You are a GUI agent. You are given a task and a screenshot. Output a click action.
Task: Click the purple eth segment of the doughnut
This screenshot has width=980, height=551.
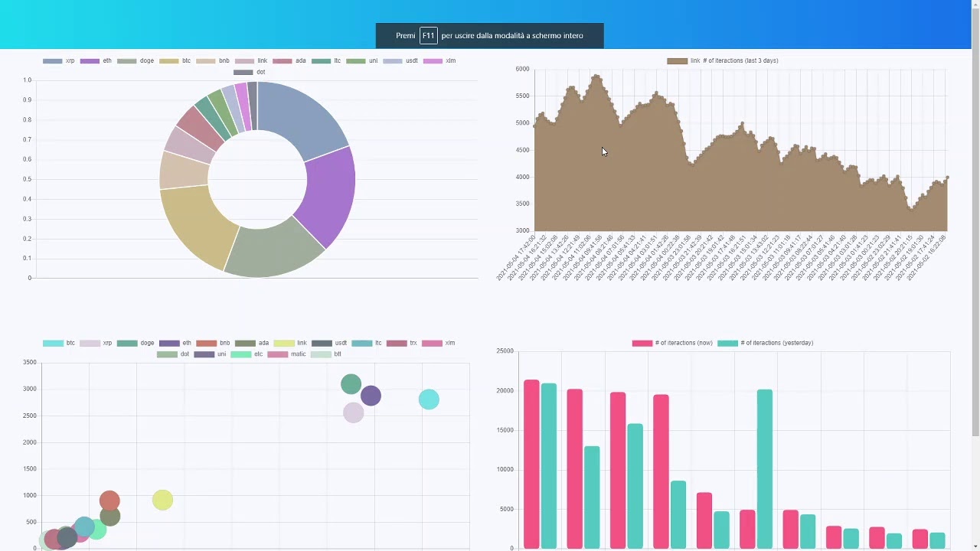pyautogui.click(x=331, y=195)
